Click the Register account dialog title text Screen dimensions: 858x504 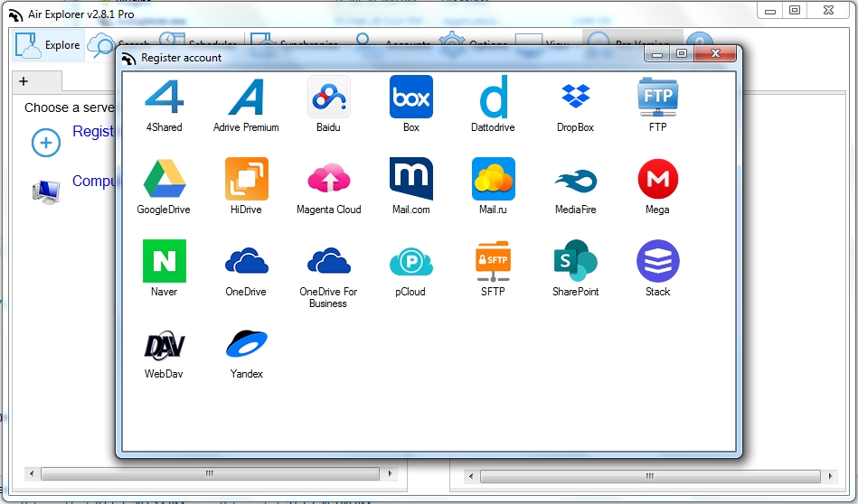point(181,58)
